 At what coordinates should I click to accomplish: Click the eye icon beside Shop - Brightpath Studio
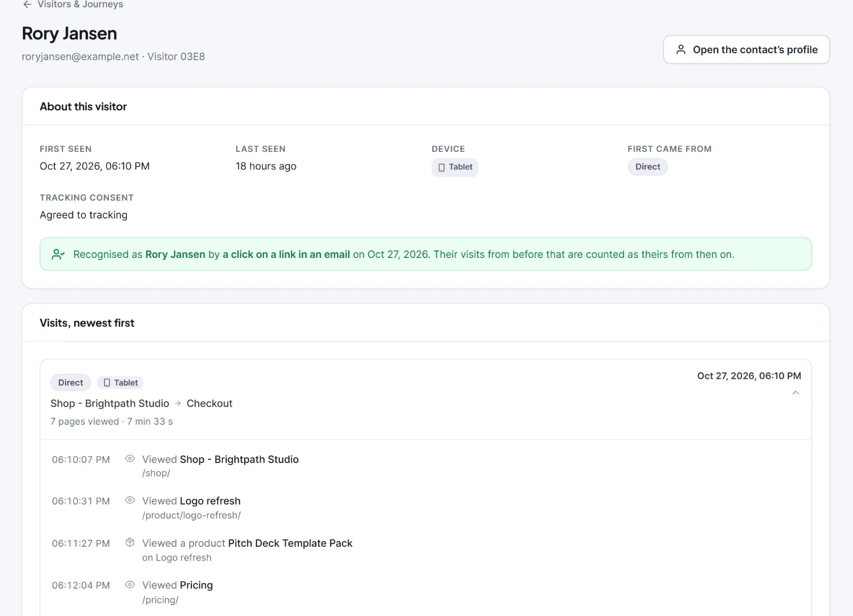pos(130,458)
